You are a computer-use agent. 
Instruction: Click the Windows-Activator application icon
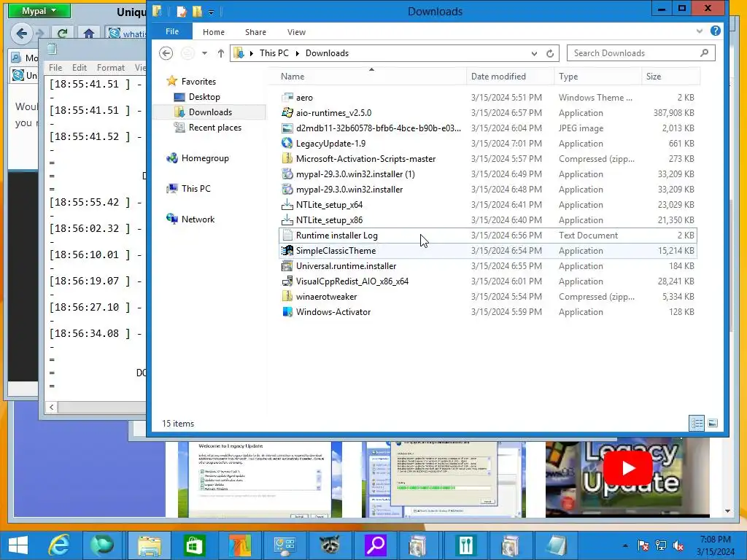pos(287,312)
